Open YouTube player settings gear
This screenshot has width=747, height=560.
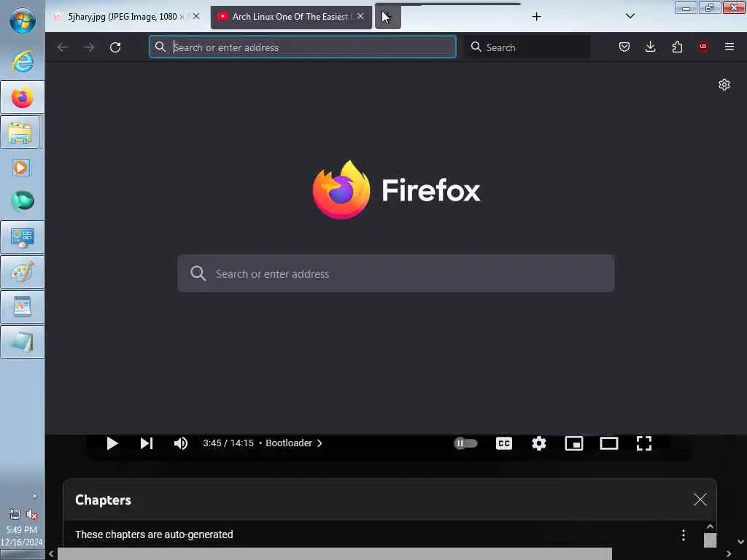coord(539,443)
